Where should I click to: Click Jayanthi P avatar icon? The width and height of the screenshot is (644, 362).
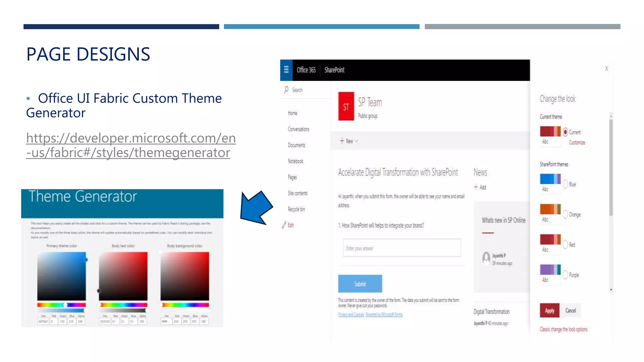pyautogui.click(x=486, y=258)
